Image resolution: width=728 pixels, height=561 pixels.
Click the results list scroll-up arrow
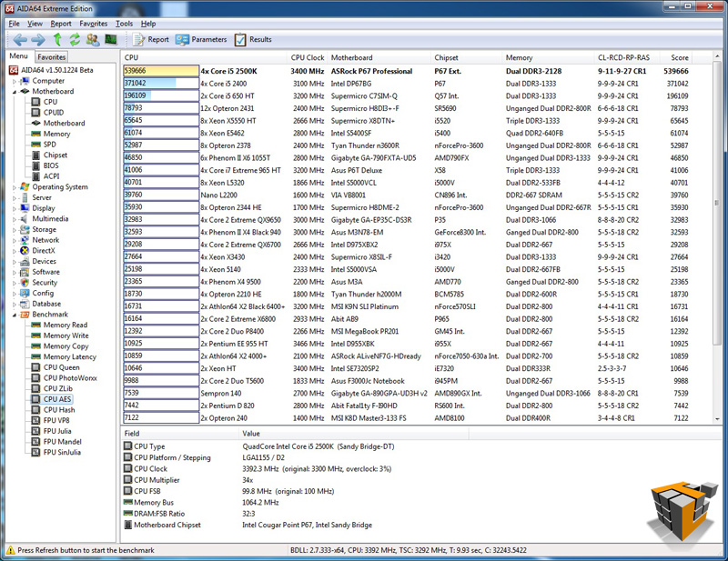[717, 56]
